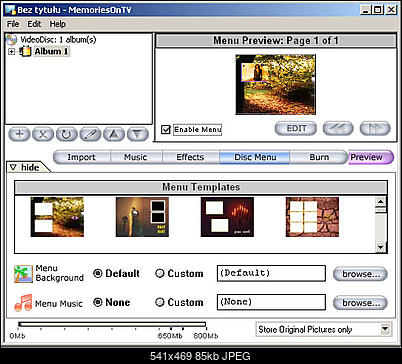402x364 pixels.
Task: Browse for menu background file
Action: pyautogui.click(x=360, y=274)
